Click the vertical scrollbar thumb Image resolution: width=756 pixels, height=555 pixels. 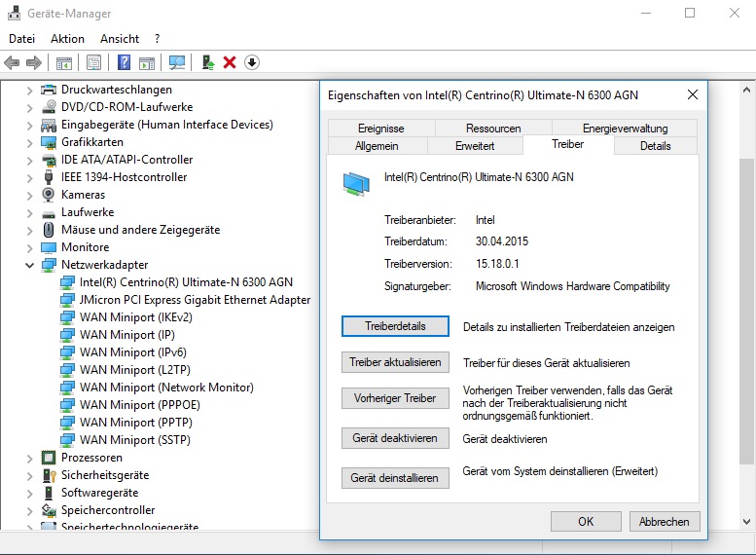point(746,312)
